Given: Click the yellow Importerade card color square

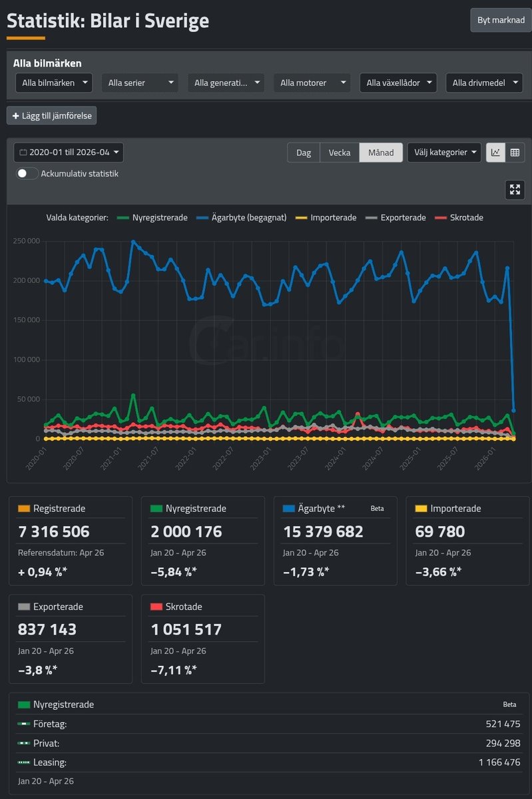Looking at the screenshot, I should coord(421,509).
